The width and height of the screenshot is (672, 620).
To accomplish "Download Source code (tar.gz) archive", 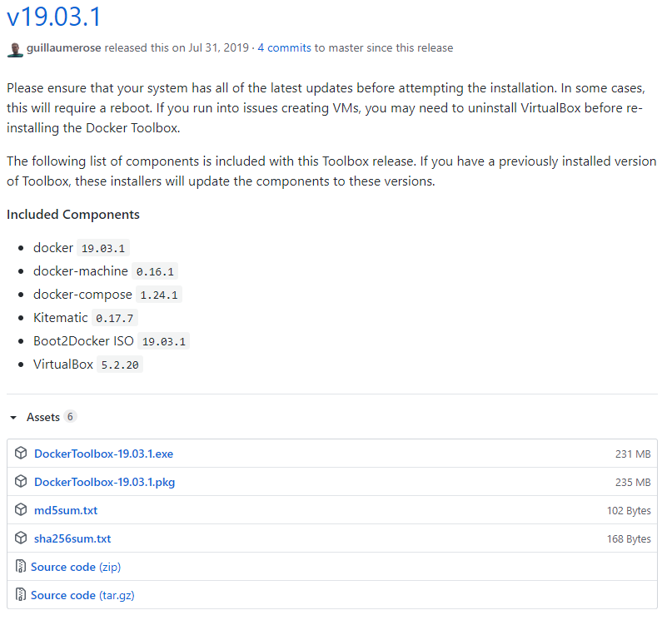I will pyautogui.click(x=82, y=595).
